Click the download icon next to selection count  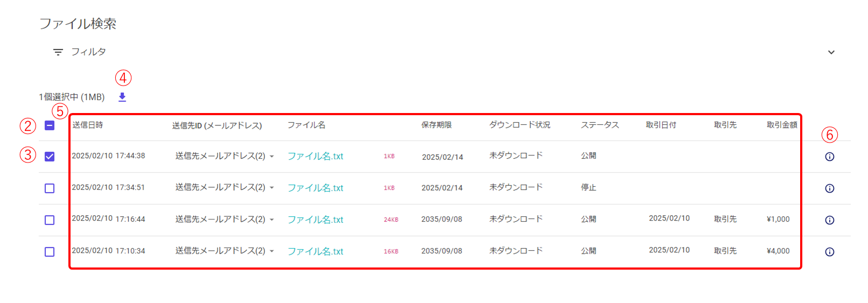point(122,97)
